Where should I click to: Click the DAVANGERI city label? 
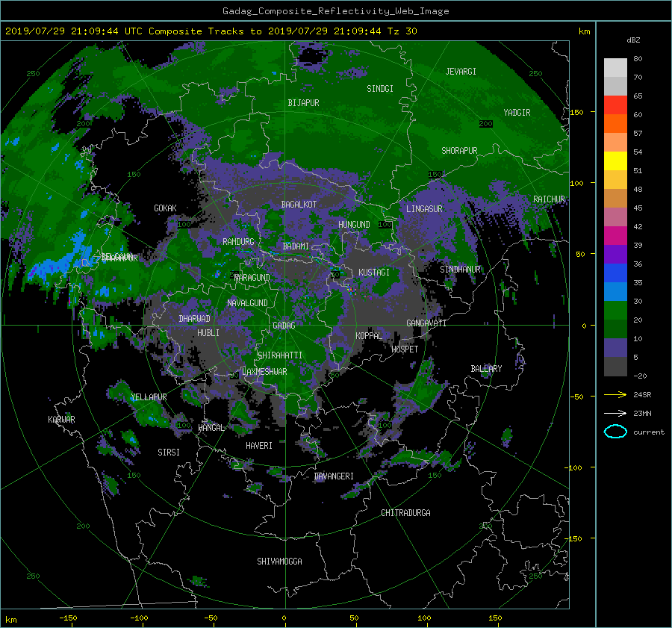tap(334, 476)
